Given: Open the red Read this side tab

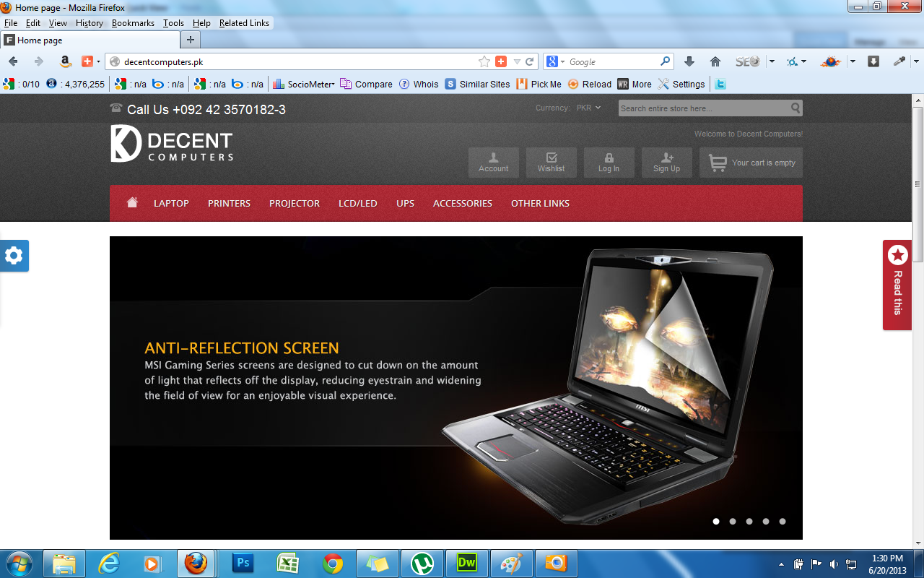Looking at the screenshot, I should tap(897, 285).
